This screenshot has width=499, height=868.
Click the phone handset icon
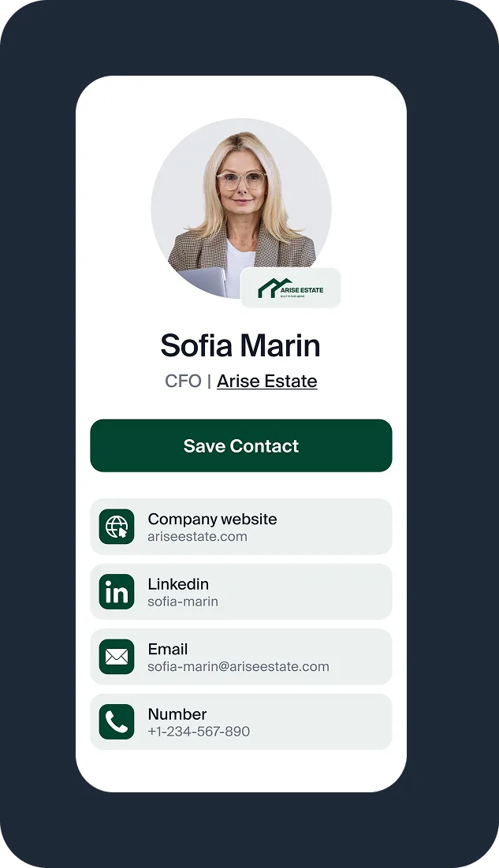[117, 722]
